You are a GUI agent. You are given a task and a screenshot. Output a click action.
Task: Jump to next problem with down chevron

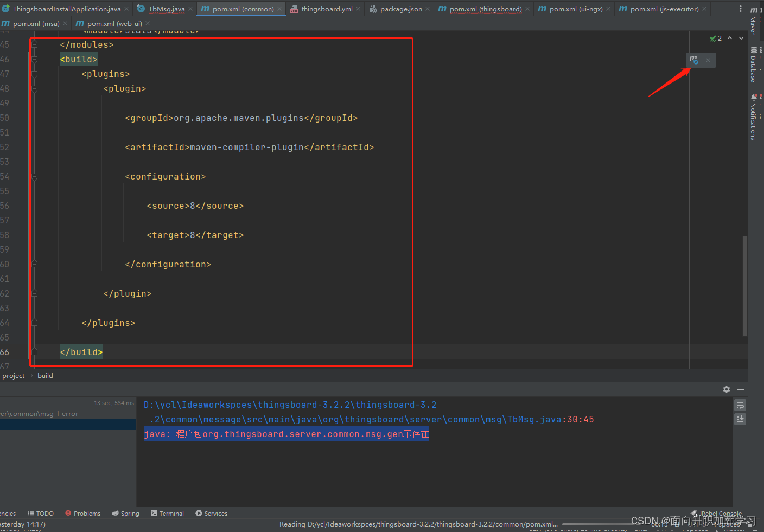click(740, 38)
